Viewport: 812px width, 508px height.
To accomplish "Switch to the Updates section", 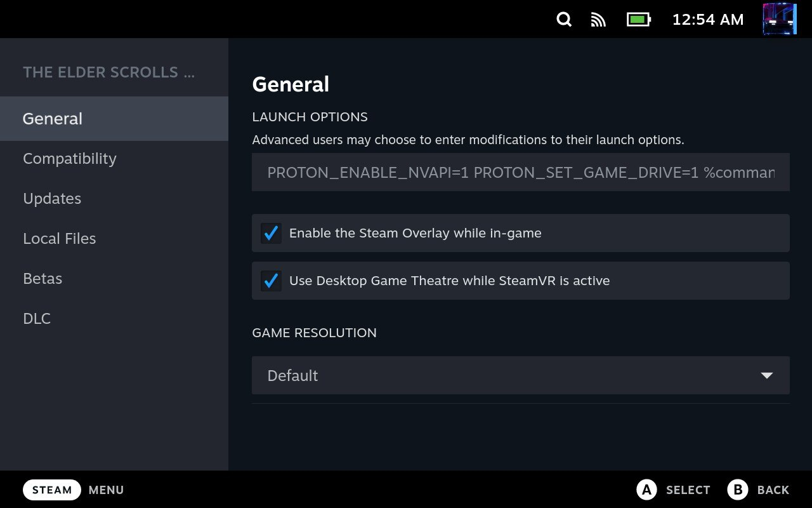I will coord(52,199).
